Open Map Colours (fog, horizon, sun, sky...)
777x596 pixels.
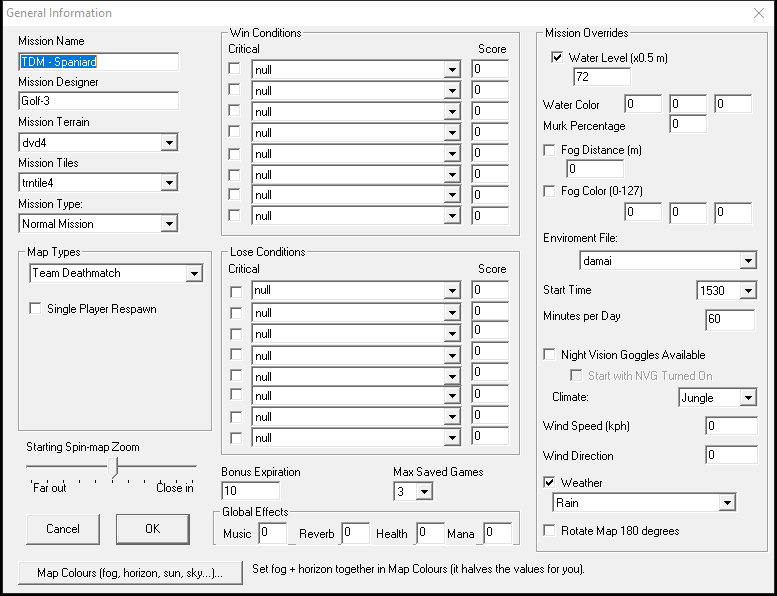pos(130,573)
